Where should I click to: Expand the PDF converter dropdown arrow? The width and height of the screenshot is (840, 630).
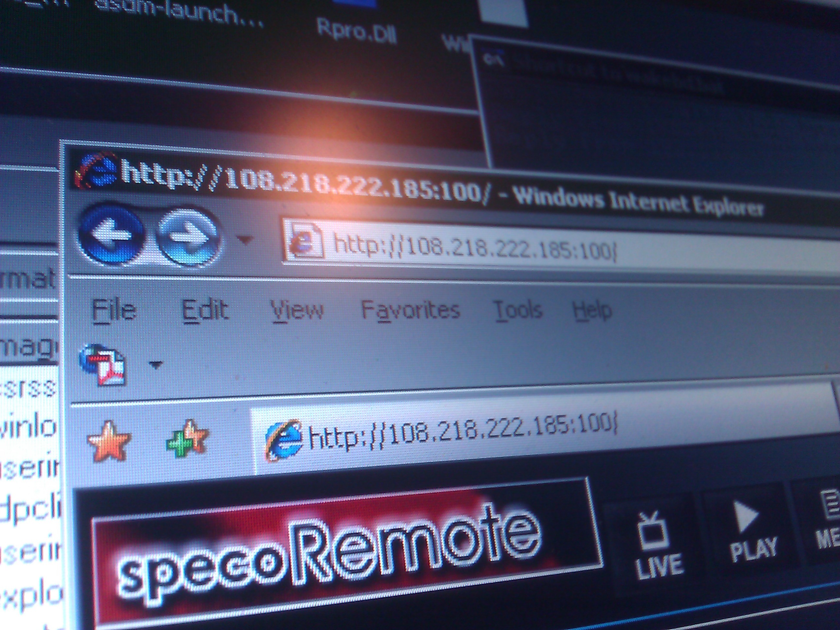(156, 365)
